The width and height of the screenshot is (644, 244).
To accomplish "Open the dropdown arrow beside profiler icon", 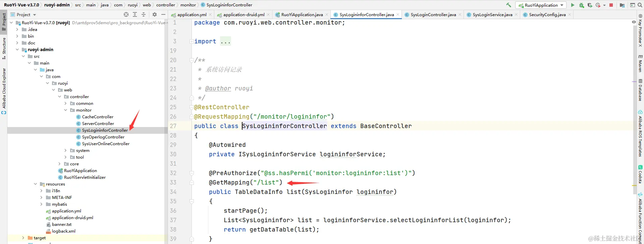I will 604,5.
